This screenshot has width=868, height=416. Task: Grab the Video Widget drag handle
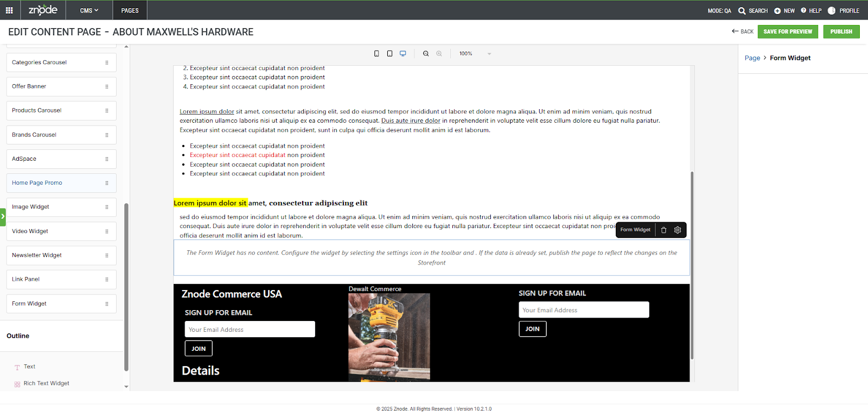click(x=107, y=231)
